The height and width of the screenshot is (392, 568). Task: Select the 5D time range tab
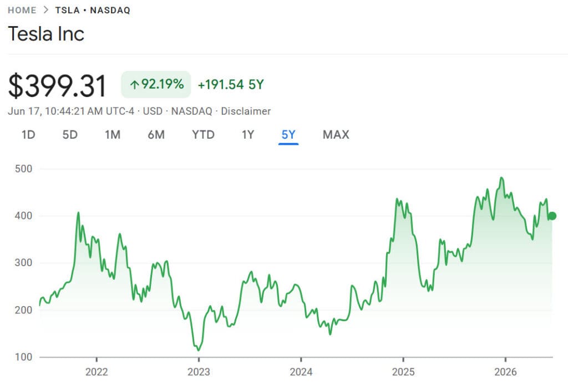click(70, 135)
